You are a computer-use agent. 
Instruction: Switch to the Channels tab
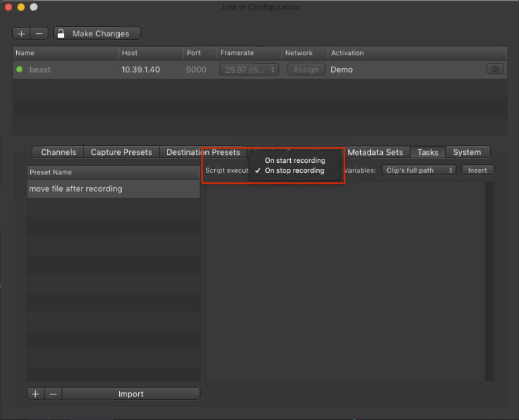point(59,152)
